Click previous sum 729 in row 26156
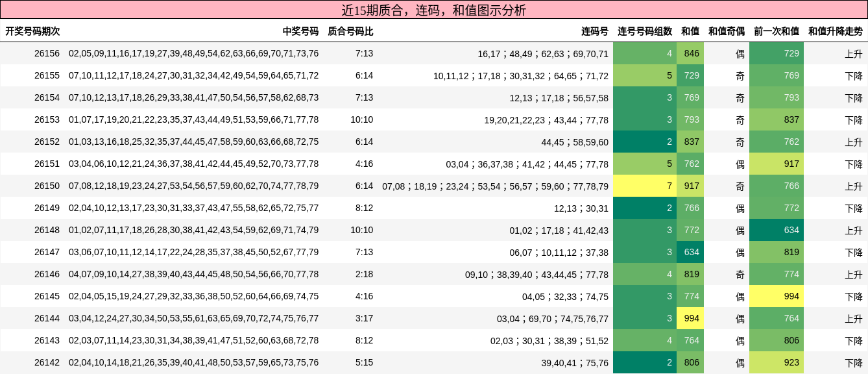This screenshot has width=868, height=374. click(x=777, y=53)
